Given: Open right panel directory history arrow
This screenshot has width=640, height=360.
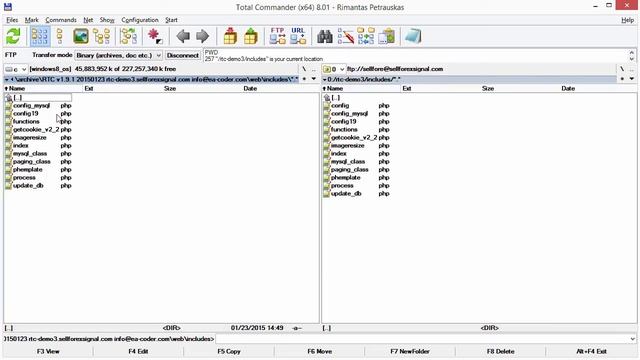Looking at the screenshot, I should click(631, 79).
